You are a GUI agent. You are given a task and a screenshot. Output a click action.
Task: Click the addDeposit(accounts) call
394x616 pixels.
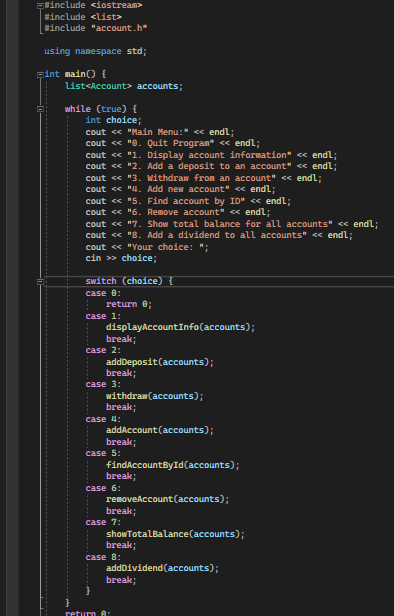[x=160, y=362]
